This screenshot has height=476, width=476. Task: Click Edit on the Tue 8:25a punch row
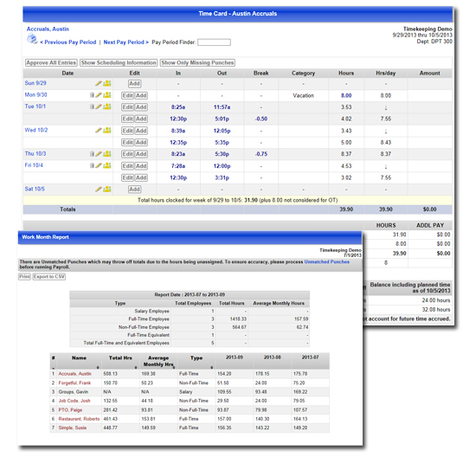(x=127, y=107)
